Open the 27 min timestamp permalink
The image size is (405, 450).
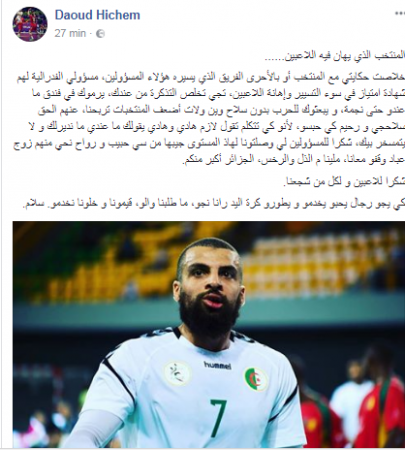coord(70,33)
